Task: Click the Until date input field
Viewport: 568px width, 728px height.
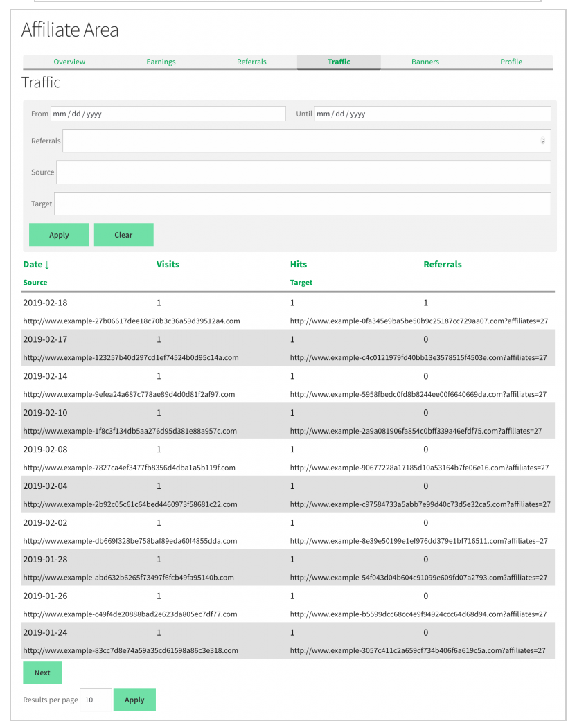Action: (x=433, y=113)
